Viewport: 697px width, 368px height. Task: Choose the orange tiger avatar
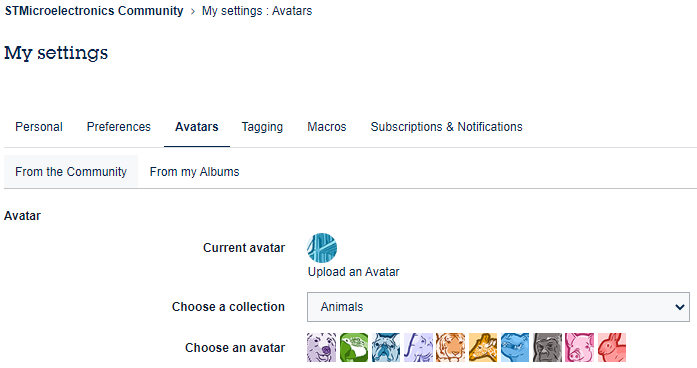(x=451, y=348)
